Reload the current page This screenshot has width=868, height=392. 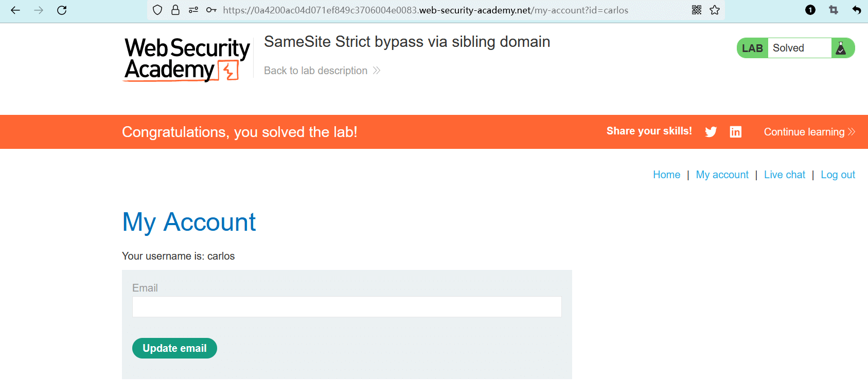click(x=62, y=10)
